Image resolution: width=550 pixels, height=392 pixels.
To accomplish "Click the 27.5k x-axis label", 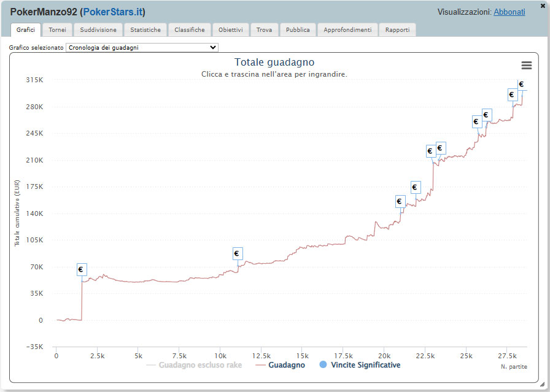I will (x=507, y=356).
